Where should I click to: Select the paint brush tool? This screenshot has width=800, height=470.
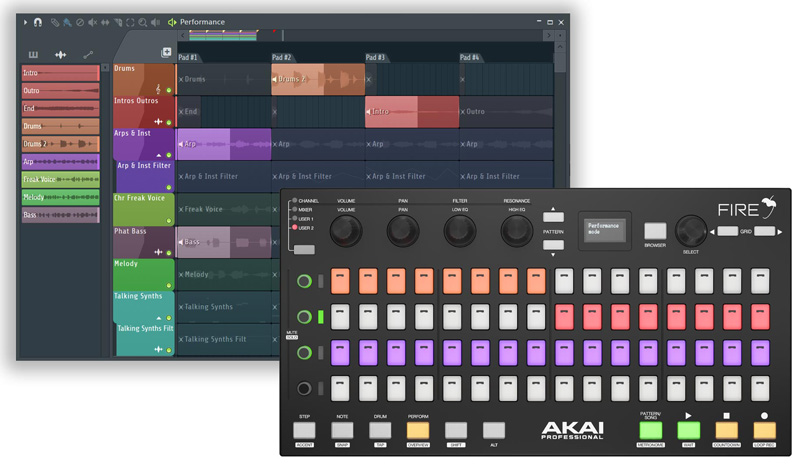(x=67, y=22)
